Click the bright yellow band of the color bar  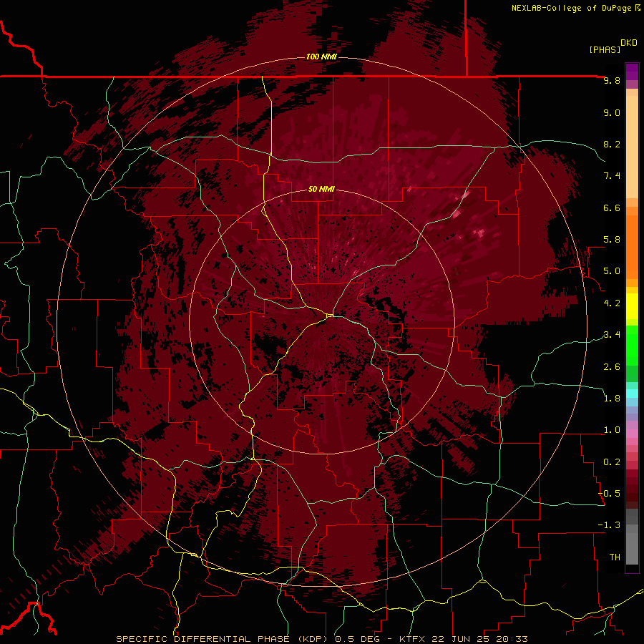click(632, 306)
